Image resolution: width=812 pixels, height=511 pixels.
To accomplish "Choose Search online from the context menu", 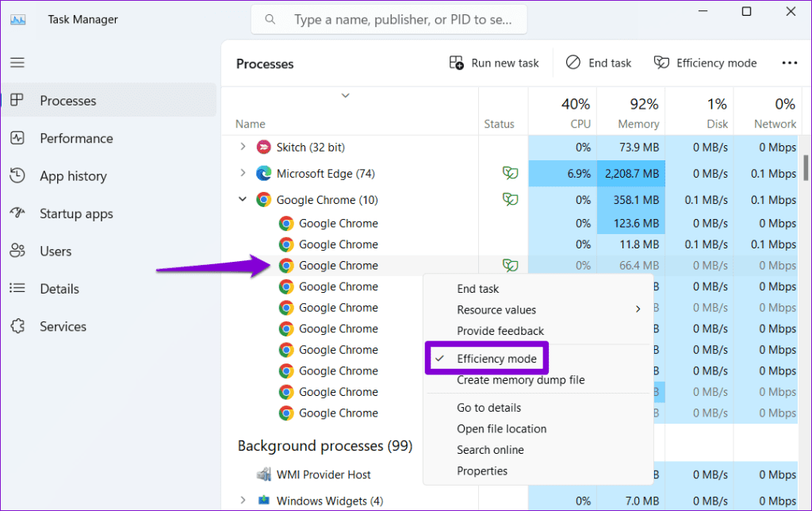I will coord(490,449).
